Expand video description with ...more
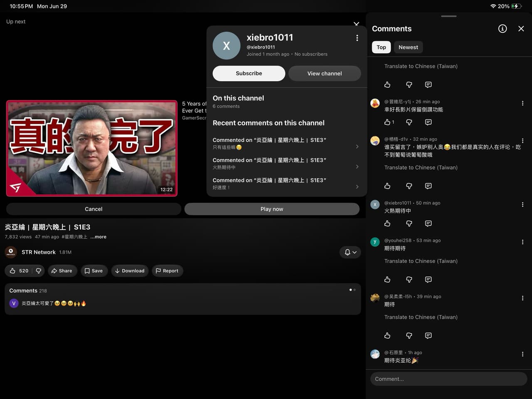Viewport: 532px width, 399px height. point(99,237)
